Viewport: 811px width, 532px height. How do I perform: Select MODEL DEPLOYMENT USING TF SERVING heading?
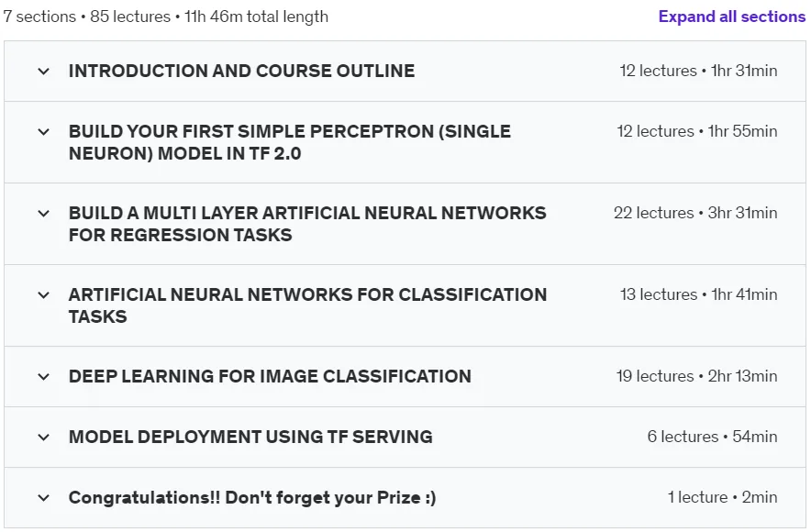pos(250,437)
